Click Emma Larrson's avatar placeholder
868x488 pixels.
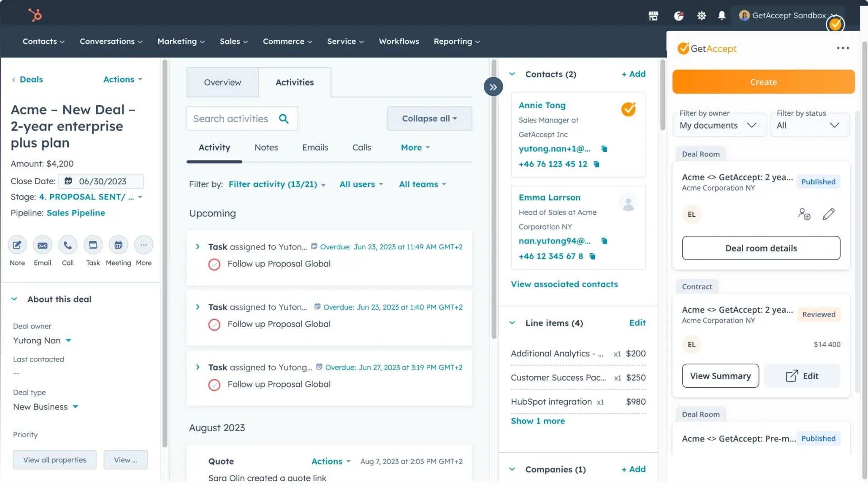(x=628, y=202)
